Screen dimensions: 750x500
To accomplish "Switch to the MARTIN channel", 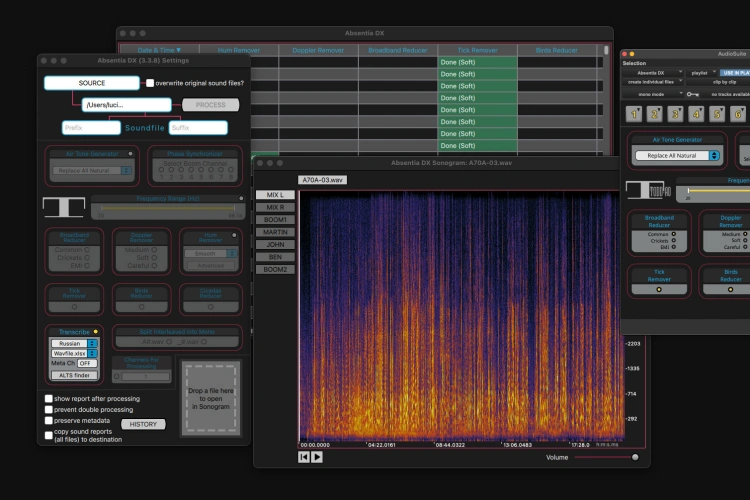I will pyautogui.click(x=275, y=232).
